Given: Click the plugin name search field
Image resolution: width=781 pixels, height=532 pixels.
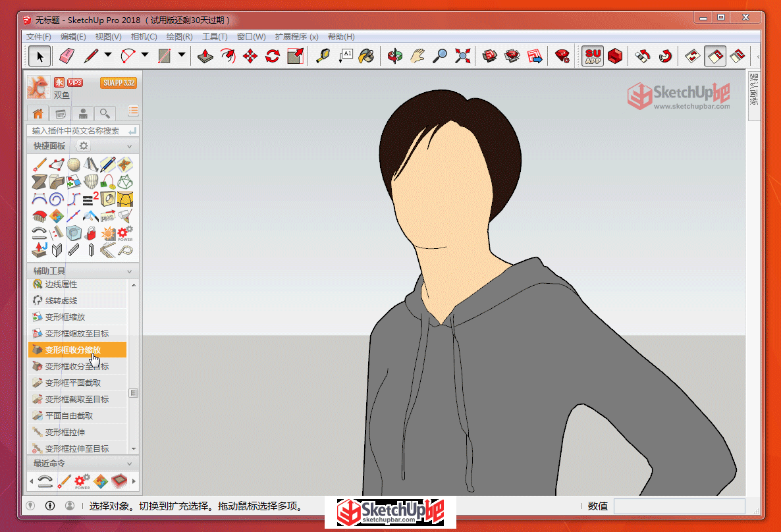Looking at the screenshot, I should click(83, 130).
